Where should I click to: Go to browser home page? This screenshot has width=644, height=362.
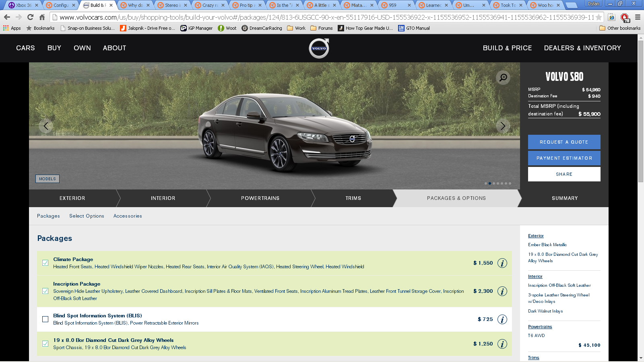pyautogui.click(x=42, y=17)
